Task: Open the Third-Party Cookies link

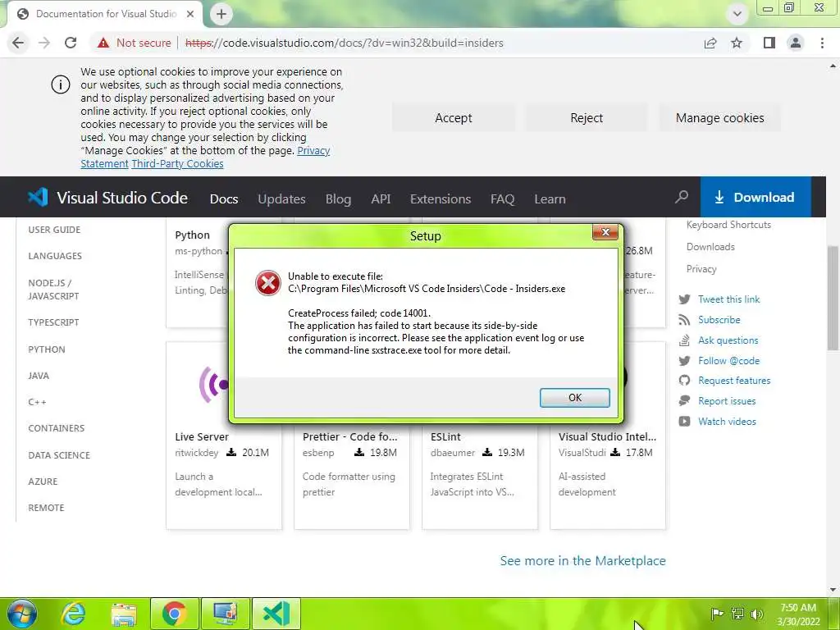Action: [177, 164]
